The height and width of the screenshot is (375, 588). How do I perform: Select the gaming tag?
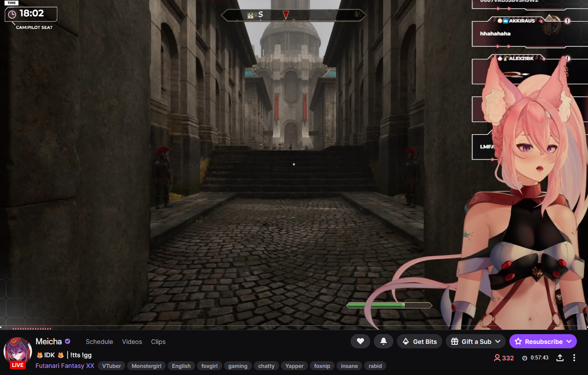pyautogui.click(x=238, y=366)
